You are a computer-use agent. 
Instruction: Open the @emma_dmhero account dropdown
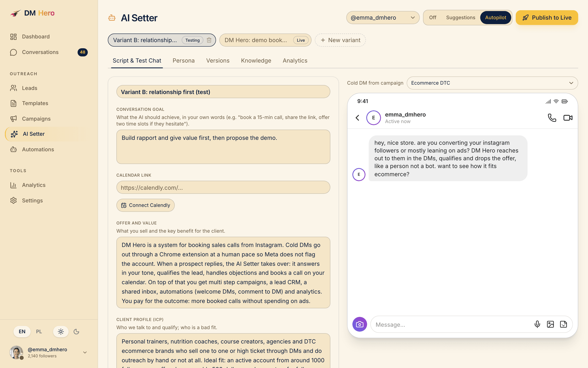(383, 18)
